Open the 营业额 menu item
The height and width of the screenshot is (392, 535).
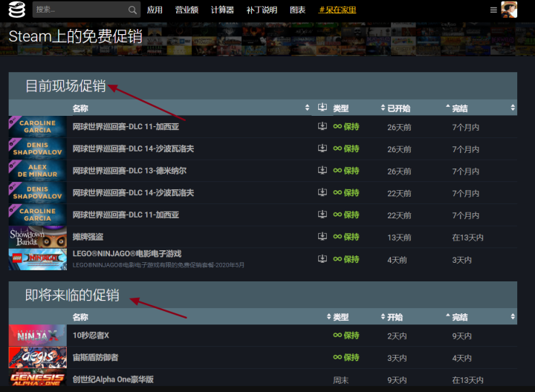point(187,10)
